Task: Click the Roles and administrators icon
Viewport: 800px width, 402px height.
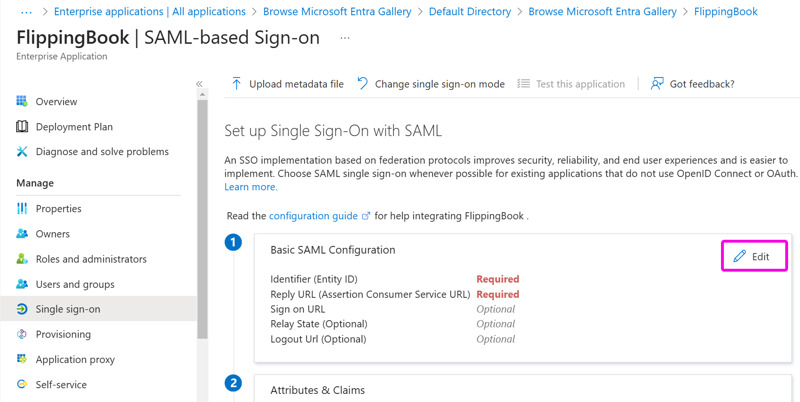Action: pyautogui.click(x=22, y=259)
